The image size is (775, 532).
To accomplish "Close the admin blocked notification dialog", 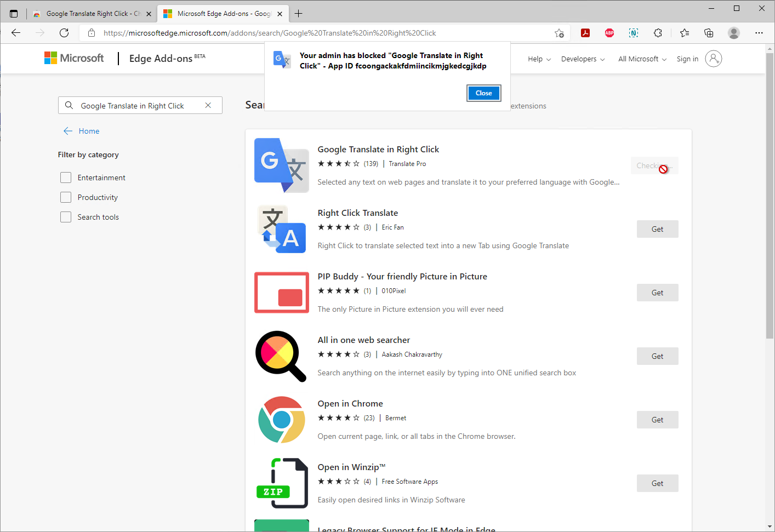I will pyautogui.click(x=483, y=93).
